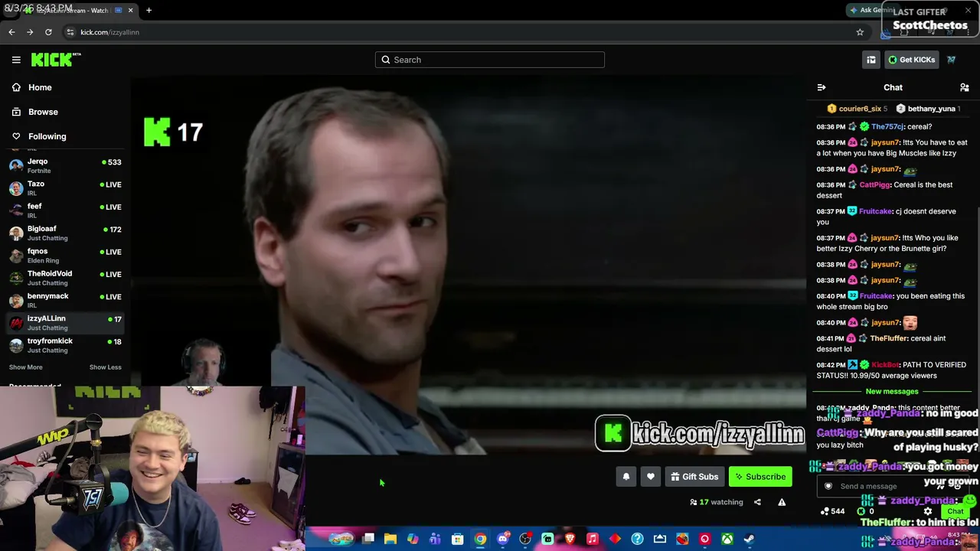Click the address bar URL
Screen dimensions: 980x551
point(109,32)
